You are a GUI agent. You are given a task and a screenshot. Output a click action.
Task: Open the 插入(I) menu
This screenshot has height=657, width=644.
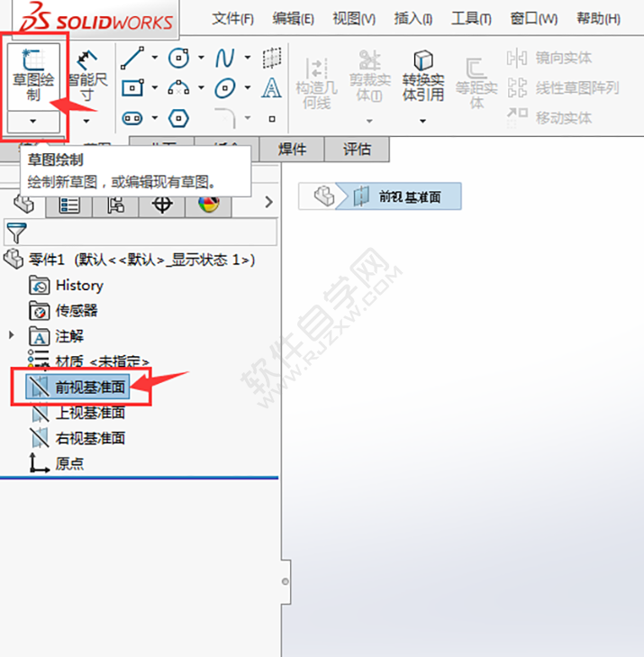pos(413,19)
